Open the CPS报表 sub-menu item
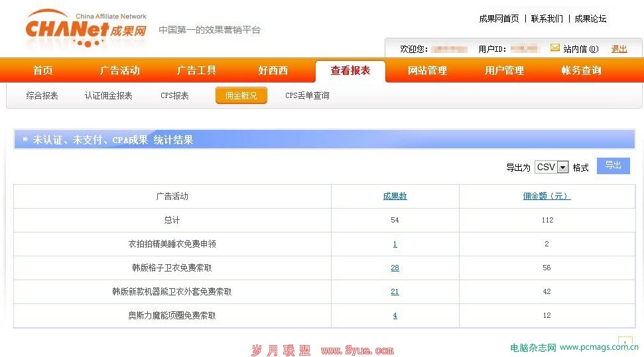 (x=174, y=96)
